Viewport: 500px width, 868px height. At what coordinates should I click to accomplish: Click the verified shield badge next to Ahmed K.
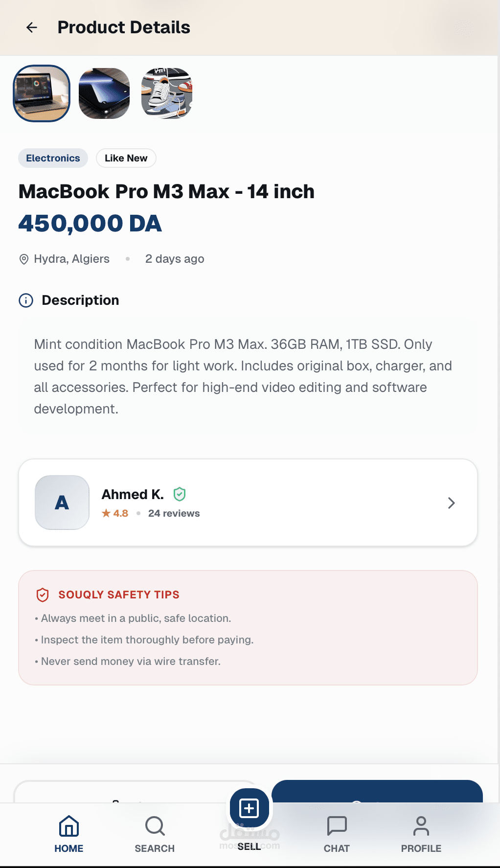coord(180,494)
